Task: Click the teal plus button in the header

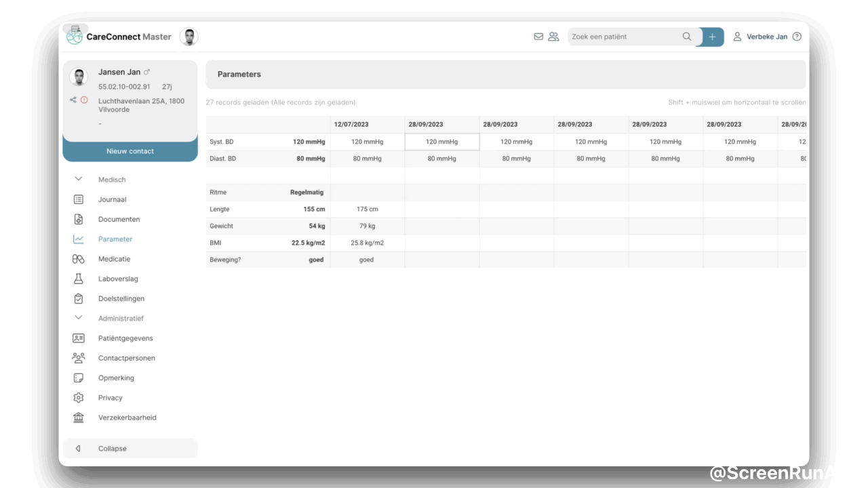Action: [x=711, y=37]
